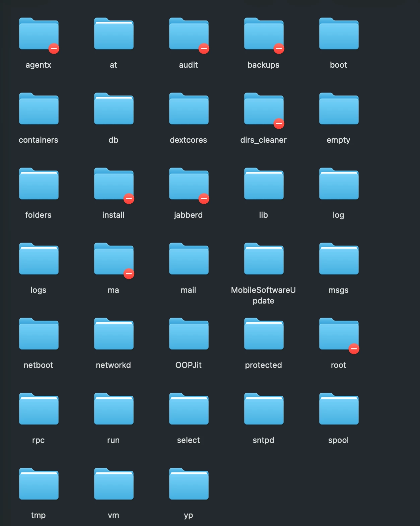This screenshot has width=420, height=526.
Task: Select the agentx folder icon
Action: [x=39, y=34]
